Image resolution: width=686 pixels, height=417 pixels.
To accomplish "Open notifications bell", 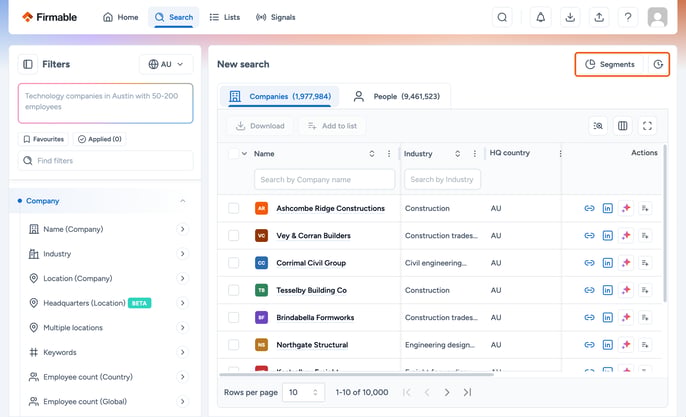I will click(x=541, y=17).
